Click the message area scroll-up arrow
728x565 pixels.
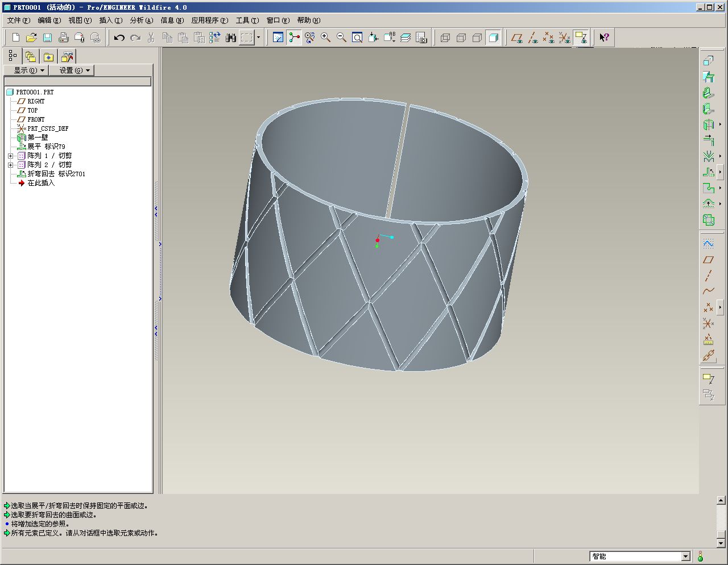coord(721,501)
